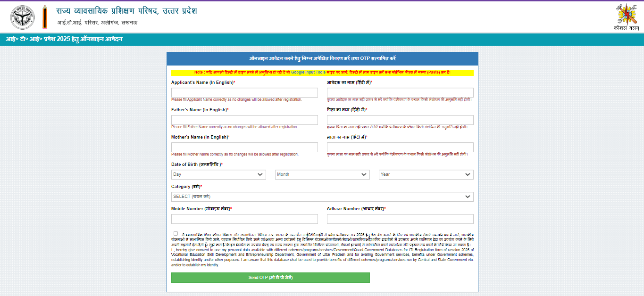Click the आवेदक का नाम (हिंदी में) field
Image resolution: width=644 pixels, height=296 pixels.
[x=400, y=92]
